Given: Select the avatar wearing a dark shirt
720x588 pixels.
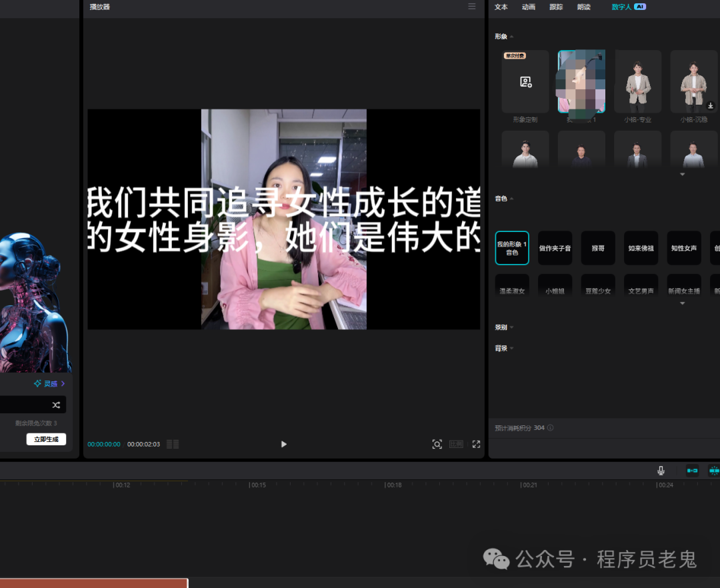Looking at the screenshot, I should [x=581, y=149].
